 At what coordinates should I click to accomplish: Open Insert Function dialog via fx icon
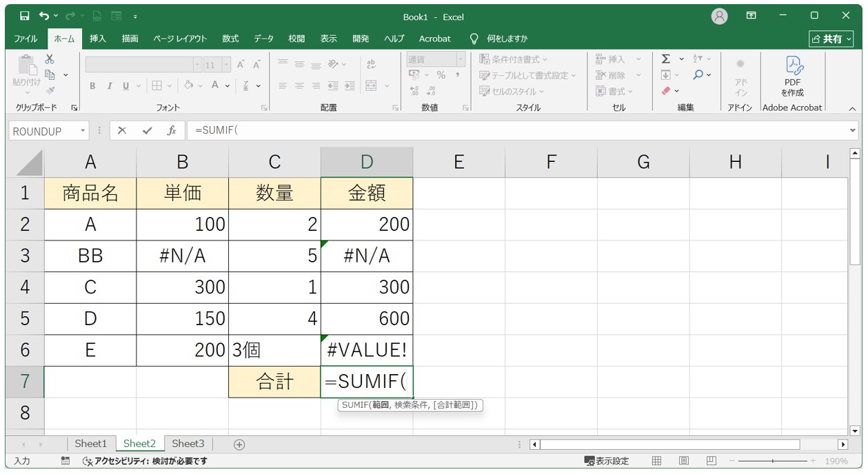point(172,131)
